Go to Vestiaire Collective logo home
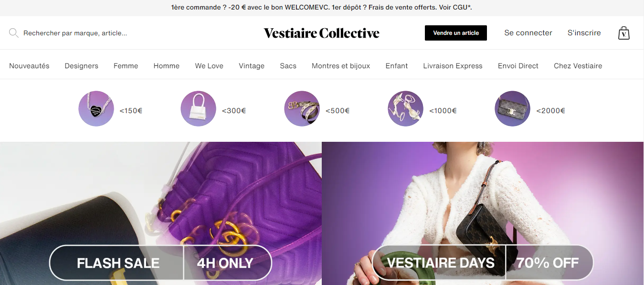 [x=322, y=33]
